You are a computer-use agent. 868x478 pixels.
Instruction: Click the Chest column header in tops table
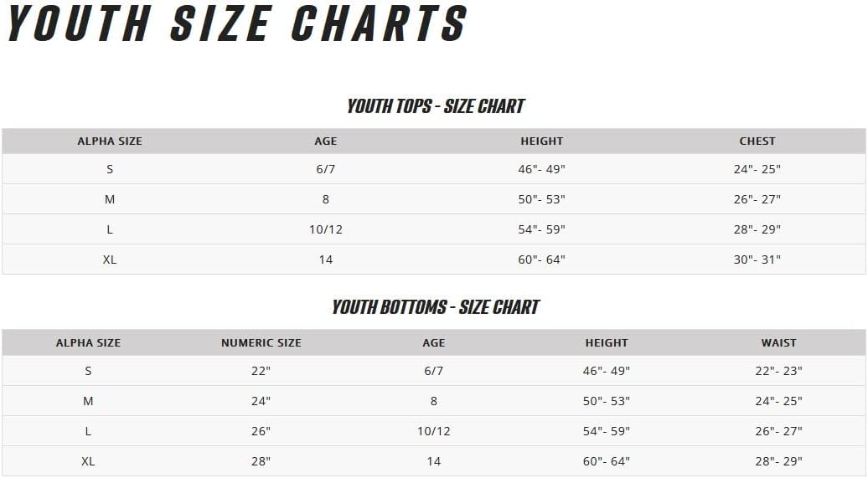(x=757, y=141)
